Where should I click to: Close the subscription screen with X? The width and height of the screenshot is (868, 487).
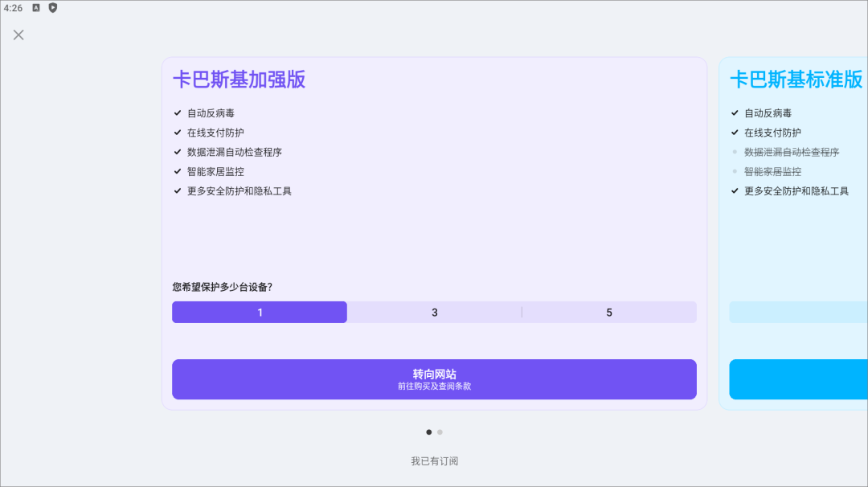coord(18,35)
